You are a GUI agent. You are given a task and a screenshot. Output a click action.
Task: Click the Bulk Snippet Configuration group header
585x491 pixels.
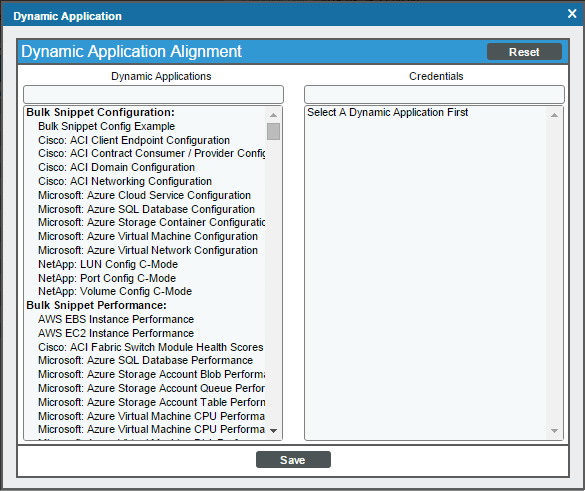point(100,112)
